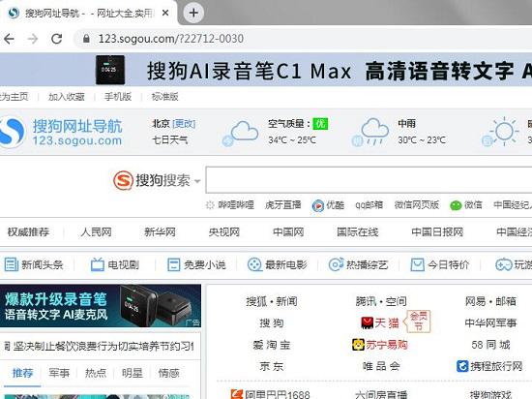Go back with the browser back arrow
532x399 pixels.
(x=9, y=39)
